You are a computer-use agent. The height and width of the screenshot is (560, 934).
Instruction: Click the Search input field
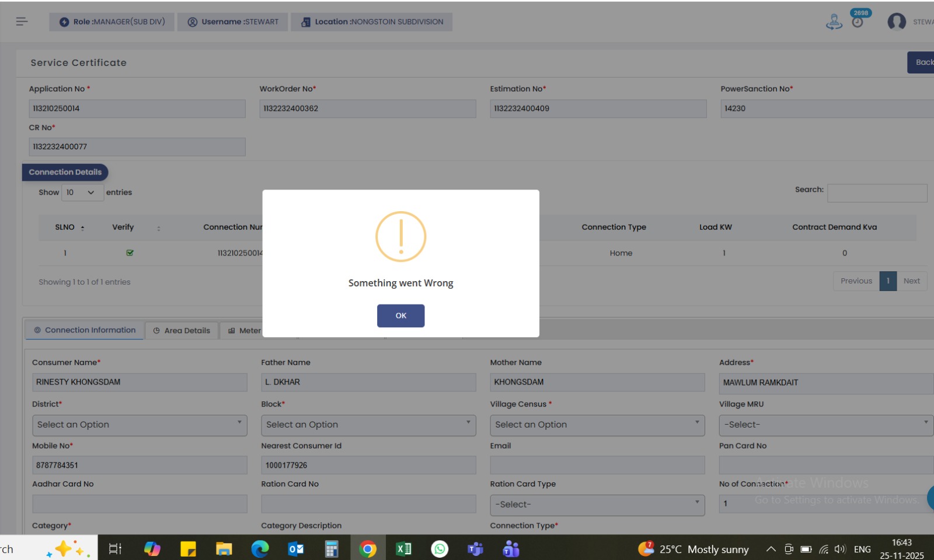(x=876, y=193)
